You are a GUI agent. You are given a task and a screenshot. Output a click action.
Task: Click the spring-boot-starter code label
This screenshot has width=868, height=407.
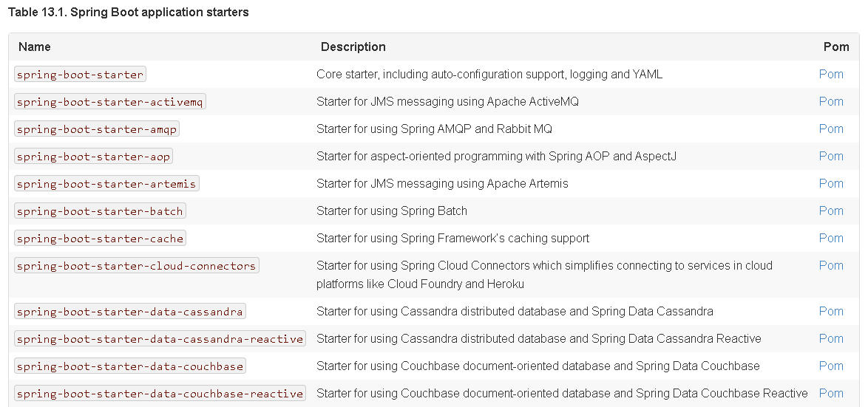pos(80,75)
